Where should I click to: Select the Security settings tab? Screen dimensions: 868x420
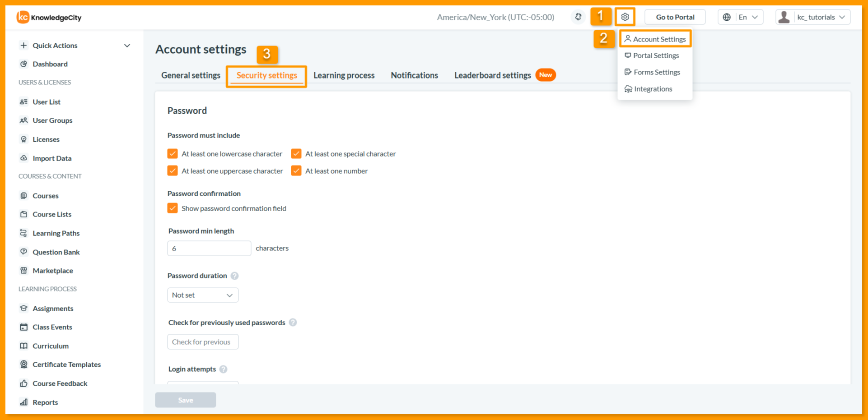tap(267, 75)
